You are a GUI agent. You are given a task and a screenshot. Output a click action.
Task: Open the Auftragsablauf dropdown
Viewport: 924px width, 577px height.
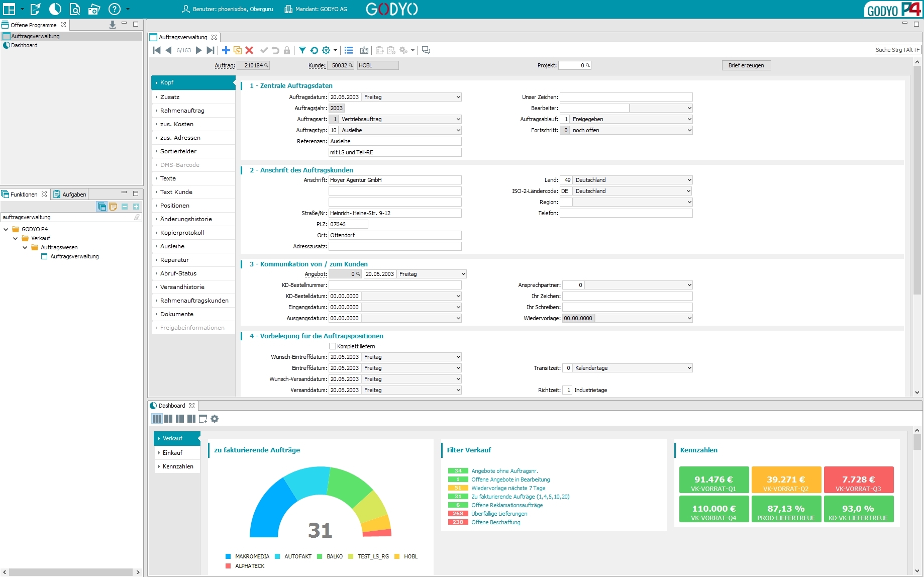689,119
